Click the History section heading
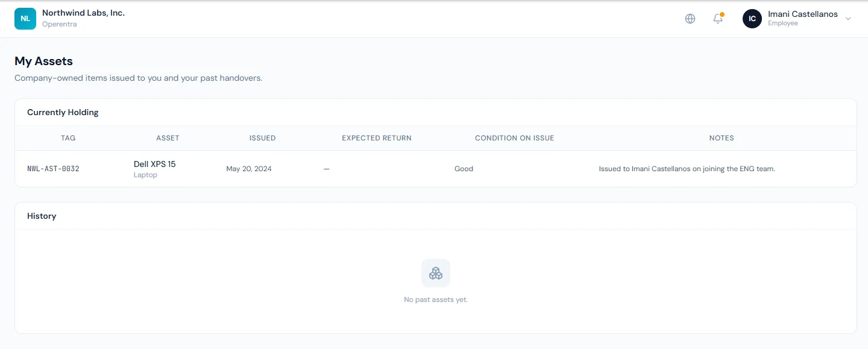 tap(42, 216)
